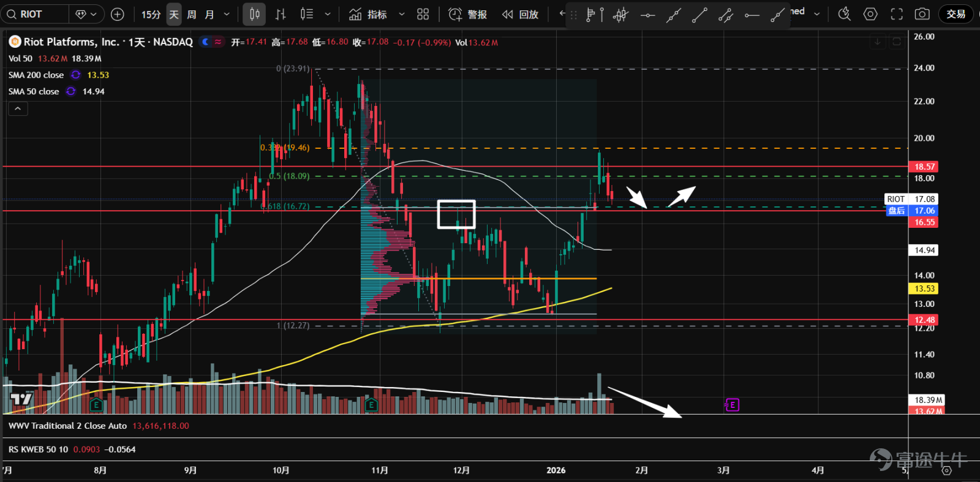Select the last line tool in drawing toolbar
The image size is (980, 482).
coord(778,15)
